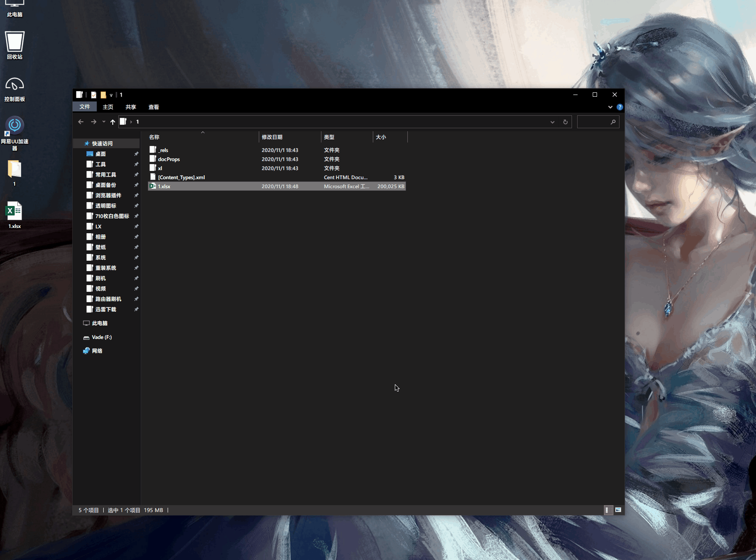Click the Properties quick access toolbar icon
Screen dimensions: 756x560
(x=93, y=95)
